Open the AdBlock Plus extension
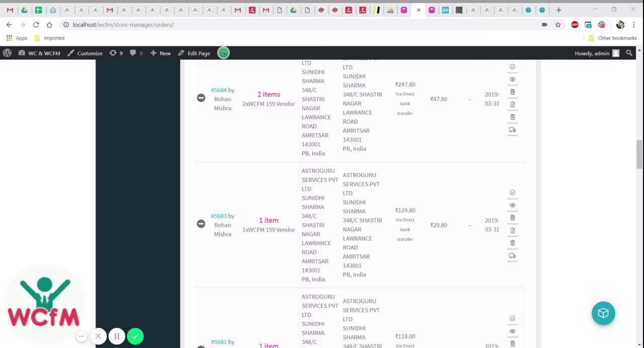Viewport: 644px width, 348px height. tap(575, 24)
